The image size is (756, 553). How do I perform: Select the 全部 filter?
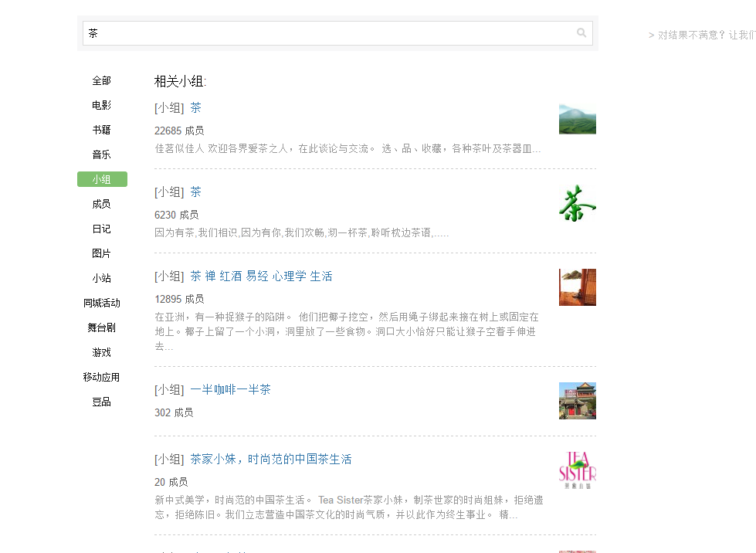[101, 80]
